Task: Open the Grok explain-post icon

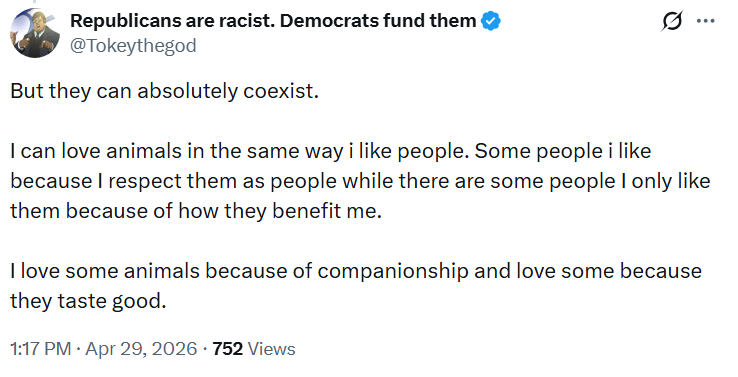Action: click(672, 21)
